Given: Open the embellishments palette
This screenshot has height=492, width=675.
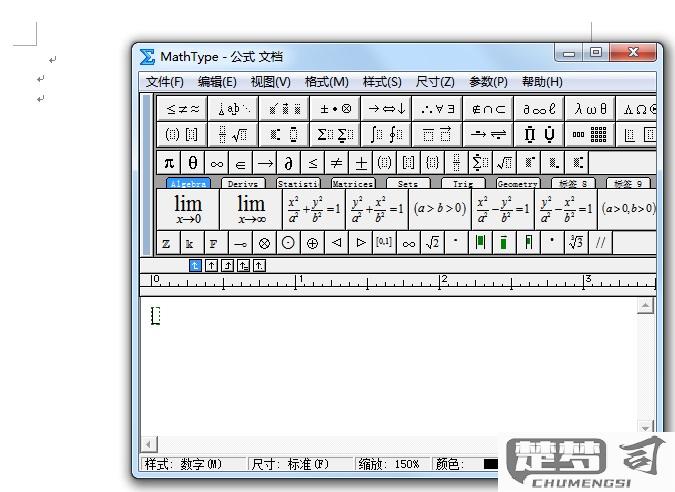Looking at the screenshot, I should click(x=284, y=109).
